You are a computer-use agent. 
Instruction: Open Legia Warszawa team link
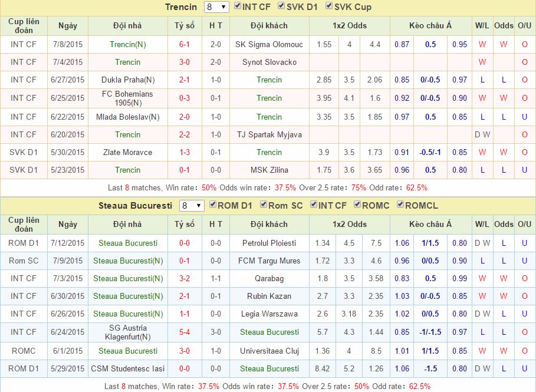click(269, 314)
